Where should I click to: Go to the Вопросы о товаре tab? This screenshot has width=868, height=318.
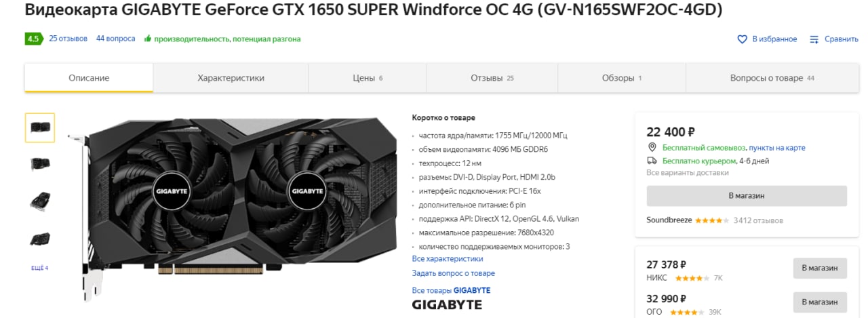772,78
